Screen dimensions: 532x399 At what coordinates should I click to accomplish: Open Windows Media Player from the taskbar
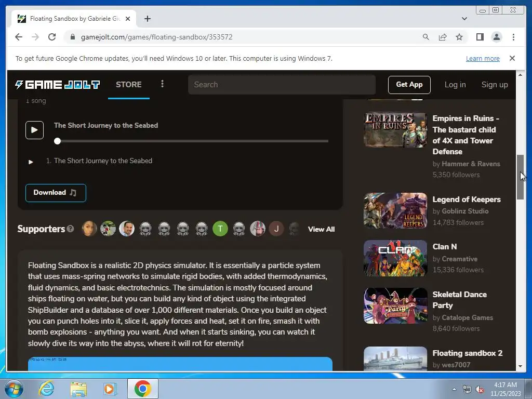click(x=110, y=389)
